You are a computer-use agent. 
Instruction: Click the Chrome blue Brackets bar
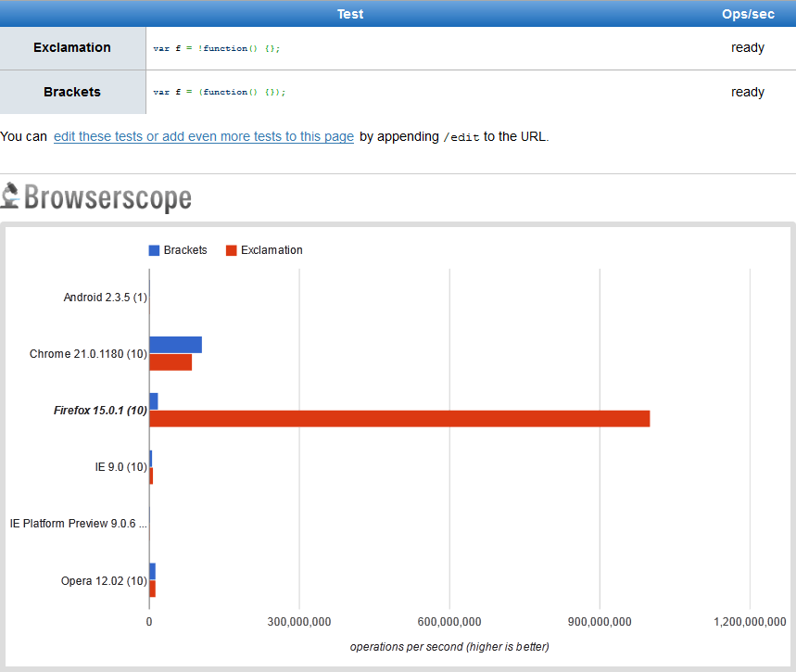pyautogui.click(x=176, y=345)
